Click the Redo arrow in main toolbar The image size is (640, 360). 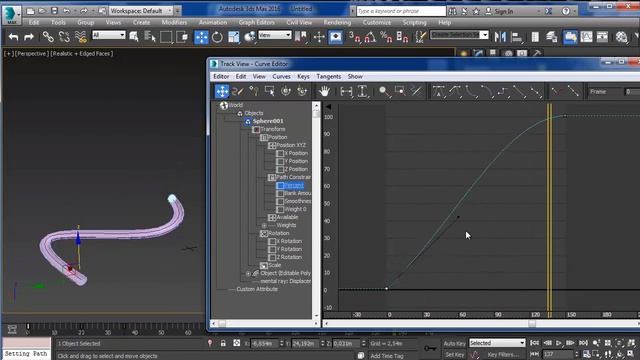point(29,37)
